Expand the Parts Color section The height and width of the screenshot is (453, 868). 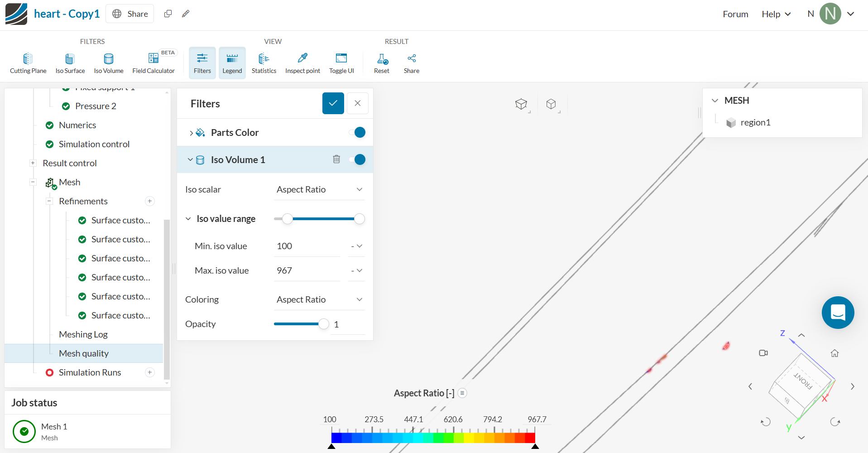pyautogui.click(x=192, y=133)
